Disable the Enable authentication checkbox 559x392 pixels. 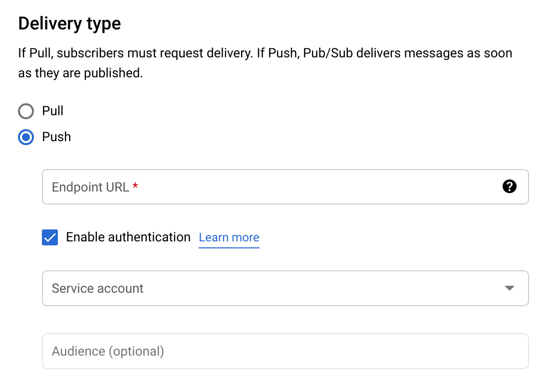tap(49, 237)
